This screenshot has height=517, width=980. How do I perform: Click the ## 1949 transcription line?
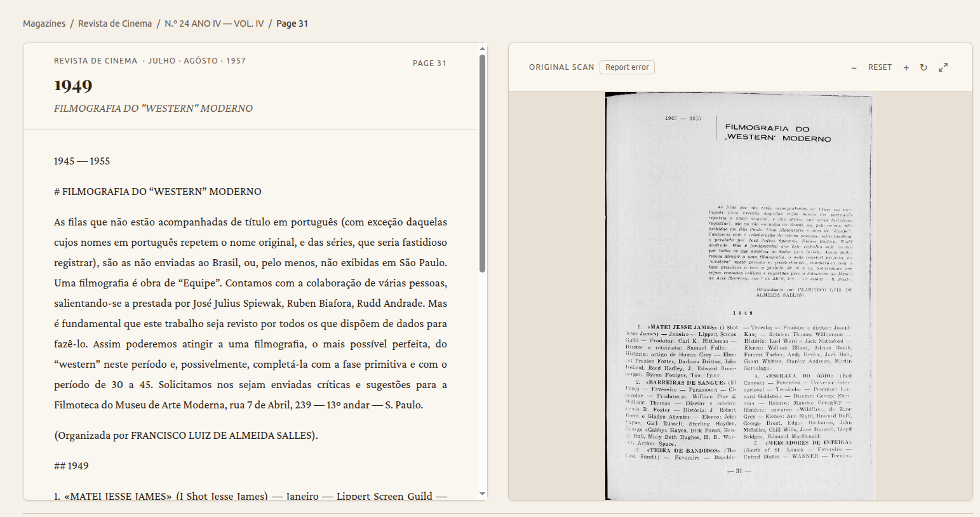coord(71,466)
